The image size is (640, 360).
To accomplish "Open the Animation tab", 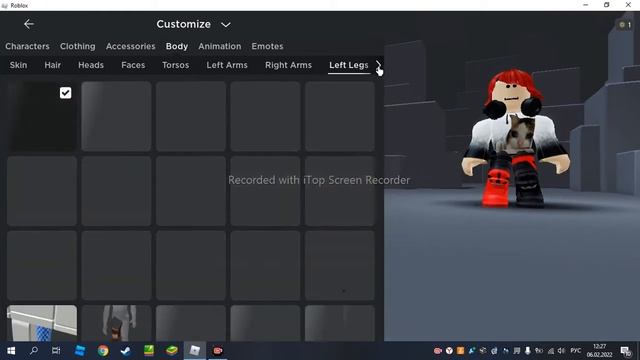I will [x=220, y=46].
